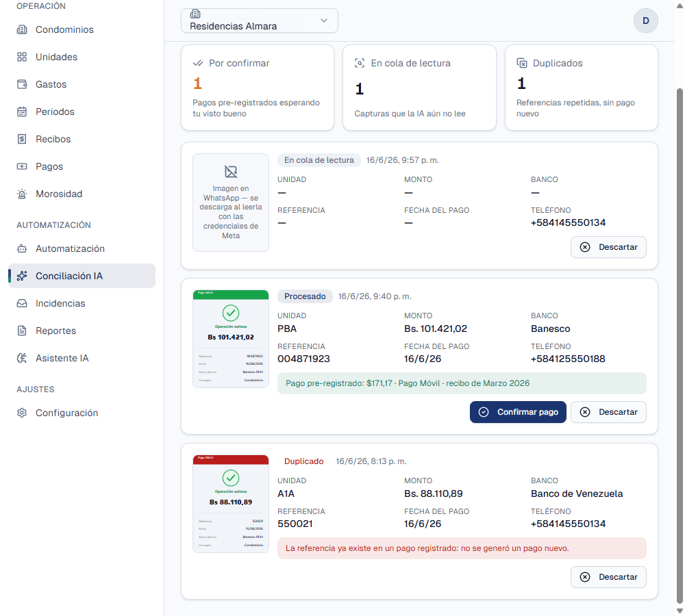This screenshot has height=616, width=685.
Task: Go to the Unidades section
Action: 82,57
